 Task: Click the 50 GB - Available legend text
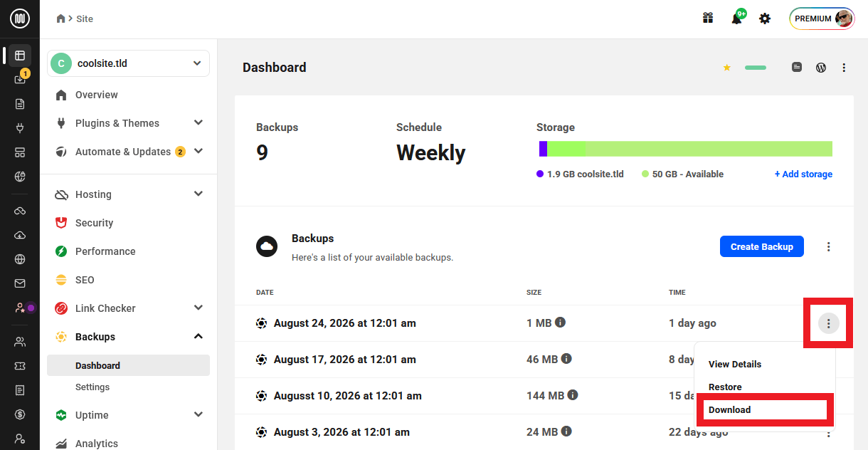tap(688, 174)
